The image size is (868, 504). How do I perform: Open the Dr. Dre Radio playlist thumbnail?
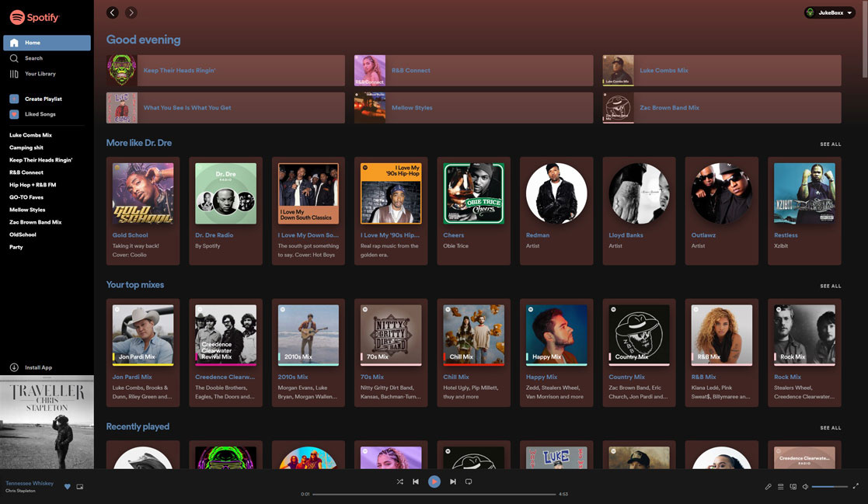pos(225,193)
